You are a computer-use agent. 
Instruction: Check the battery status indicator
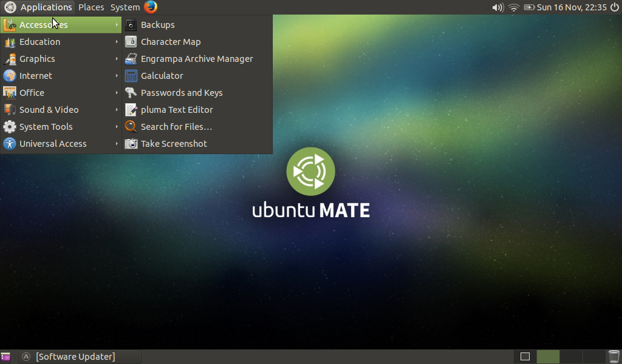529,7
